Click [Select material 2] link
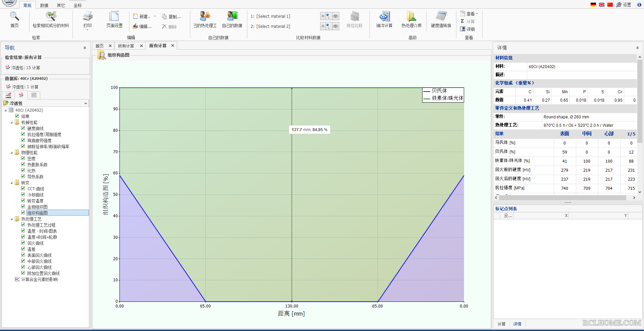 point(273,26)
